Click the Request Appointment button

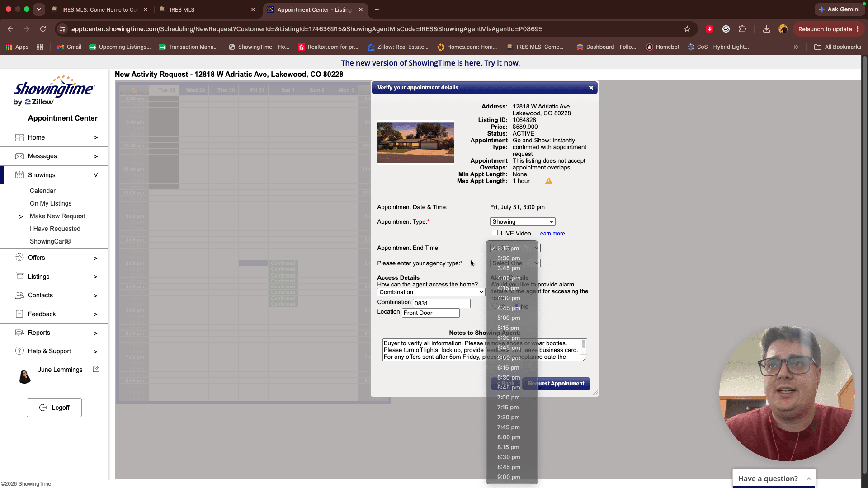[x=556, y=384]
